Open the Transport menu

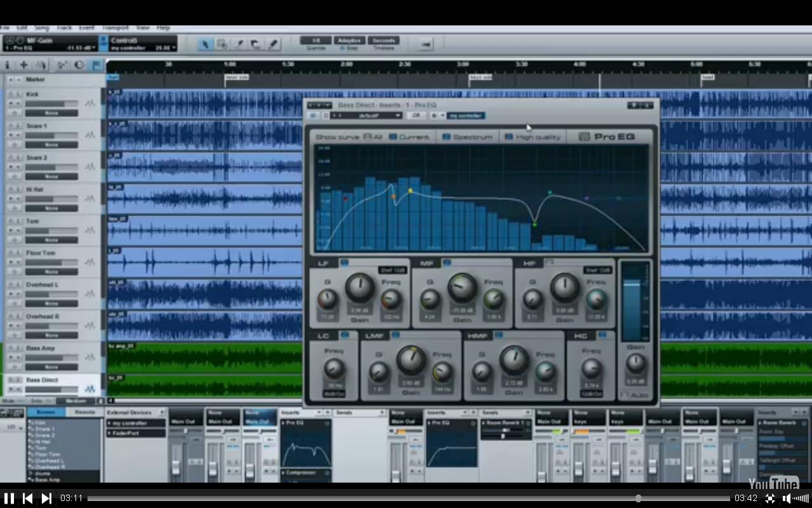click(115, 27)
